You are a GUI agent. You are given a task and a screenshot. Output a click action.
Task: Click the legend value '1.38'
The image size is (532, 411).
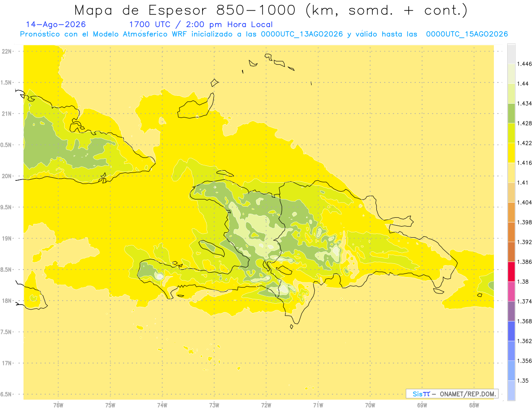point(523,282)
